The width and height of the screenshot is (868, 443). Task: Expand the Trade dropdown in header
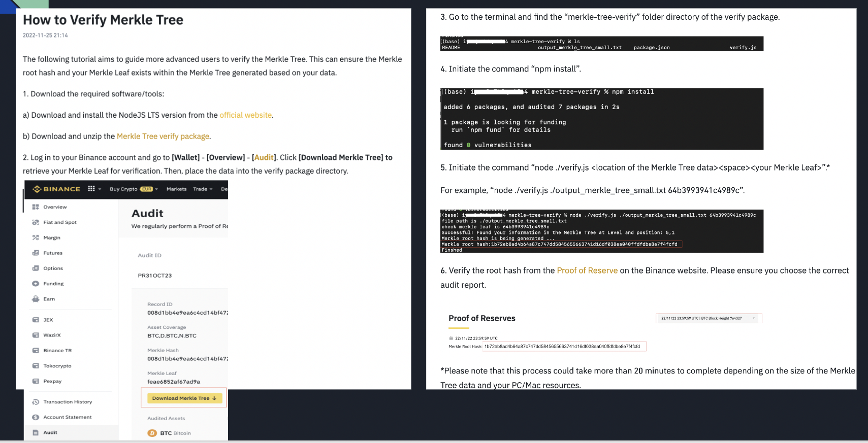click(203, 189)
